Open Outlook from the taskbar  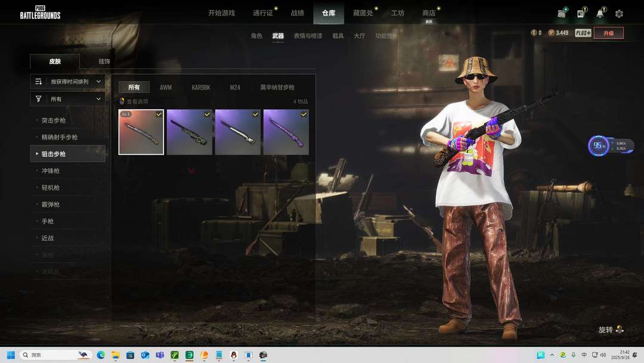click(x=145, y=355)
